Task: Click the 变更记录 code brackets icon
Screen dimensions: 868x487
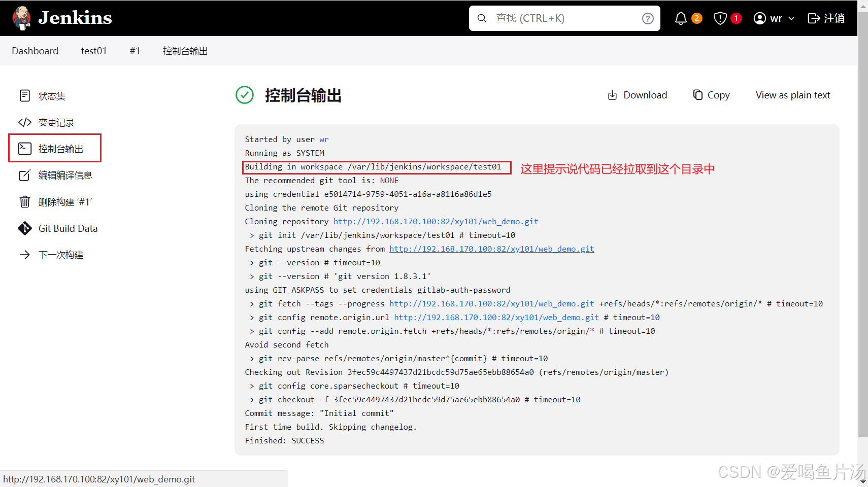Action: pyautogui.click(x=25, y=122)
